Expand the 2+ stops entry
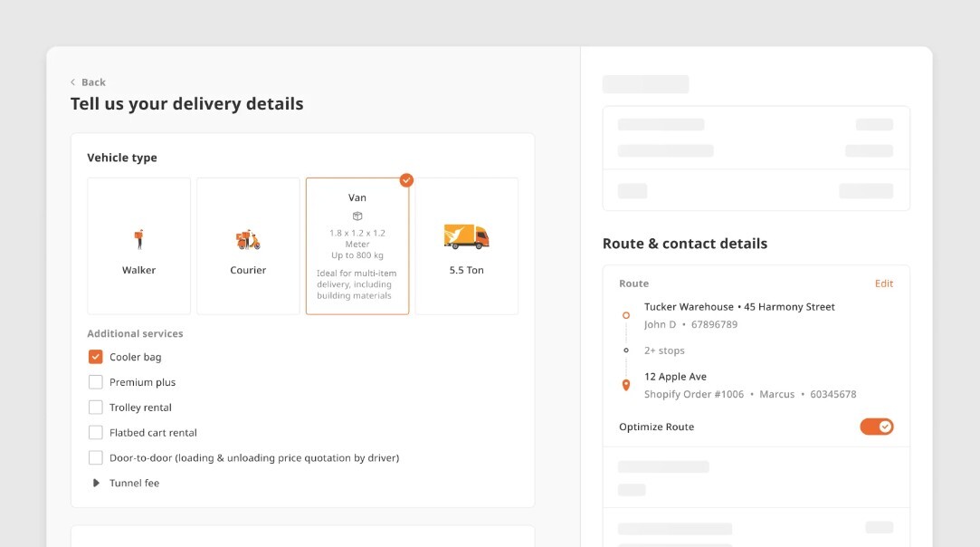 click(664, 350)
